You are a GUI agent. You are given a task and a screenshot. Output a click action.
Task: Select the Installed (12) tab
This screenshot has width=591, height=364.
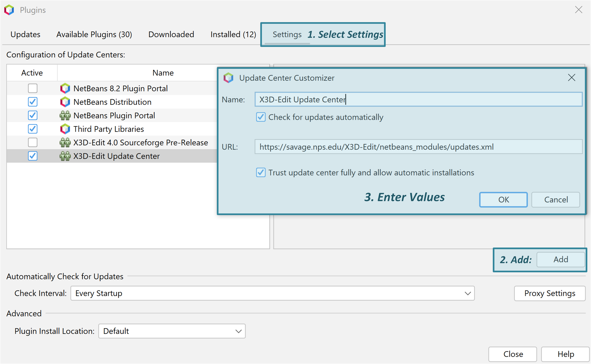233,34
